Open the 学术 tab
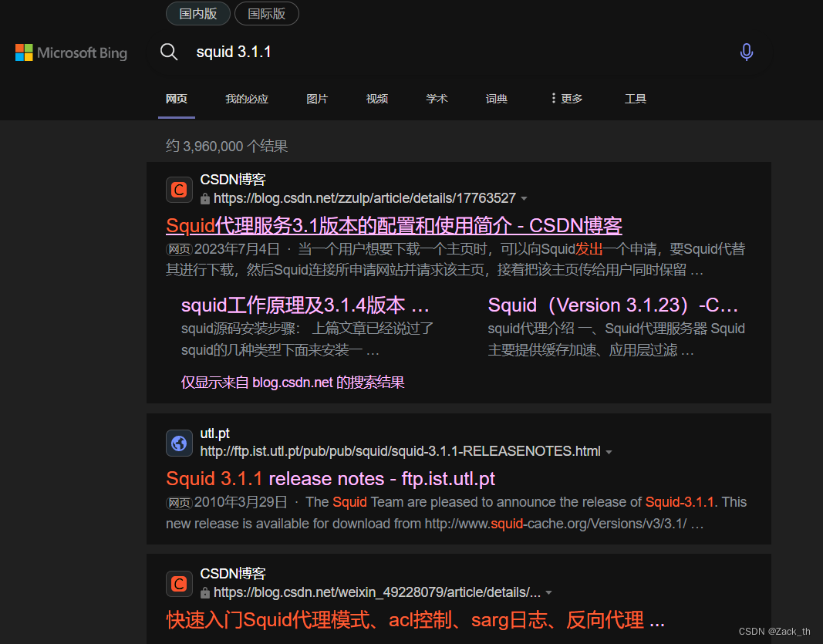Image resolution: width=823 pixels, height=644 pixels. coord(437,99)
